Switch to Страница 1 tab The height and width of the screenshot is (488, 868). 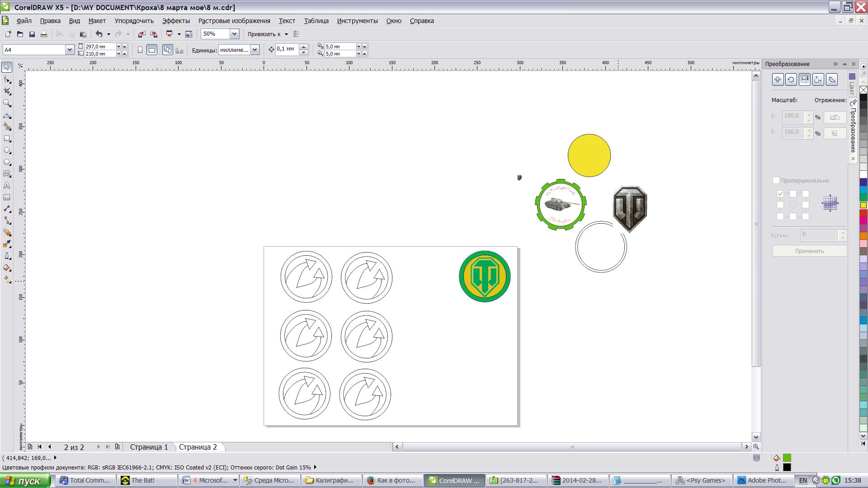point(149,447)
